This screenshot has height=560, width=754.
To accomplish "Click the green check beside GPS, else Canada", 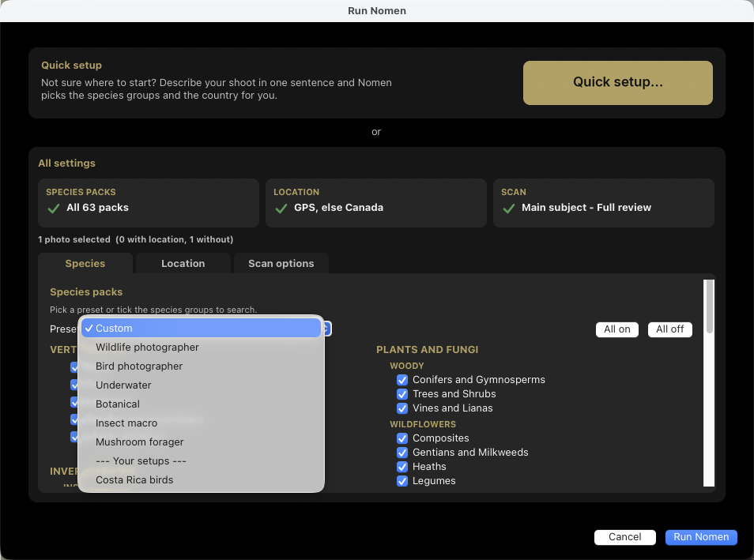I will tap(281, 209).
